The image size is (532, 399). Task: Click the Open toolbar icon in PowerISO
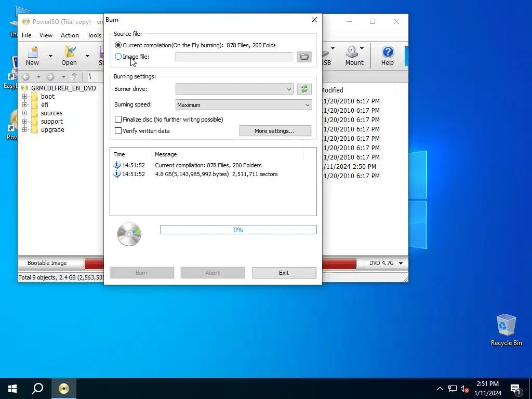tap(69, 56)
